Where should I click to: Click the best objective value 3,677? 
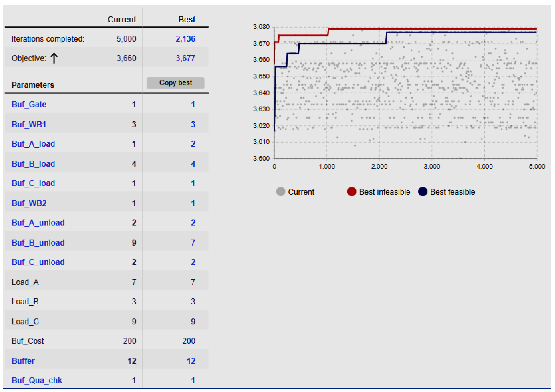point(185,58)
